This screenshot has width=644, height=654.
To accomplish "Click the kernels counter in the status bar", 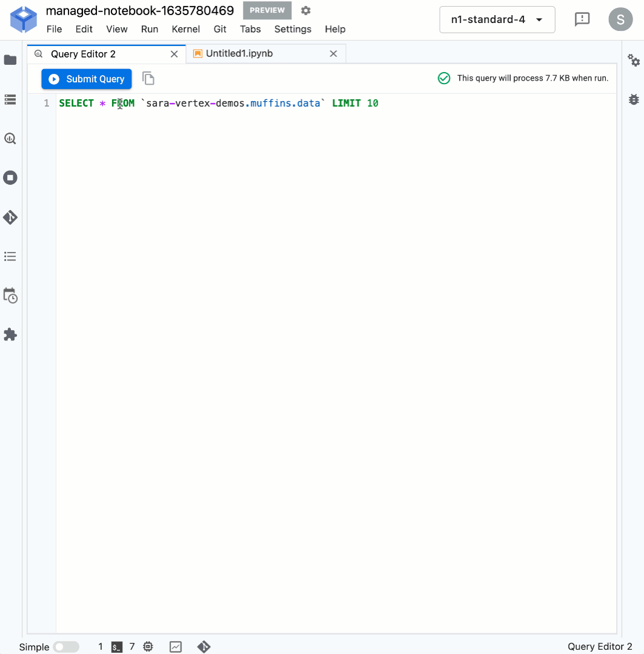I will (x=140, y=647).
